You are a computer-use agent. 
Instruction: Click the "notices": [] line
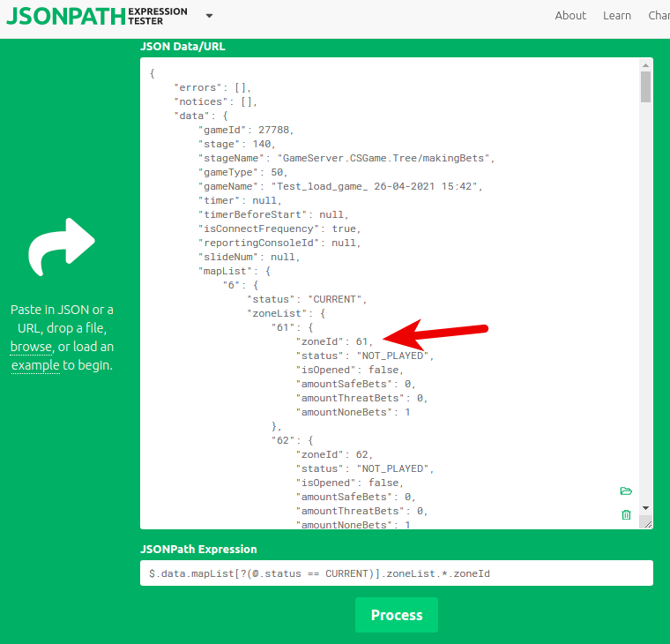click(216, 101)
